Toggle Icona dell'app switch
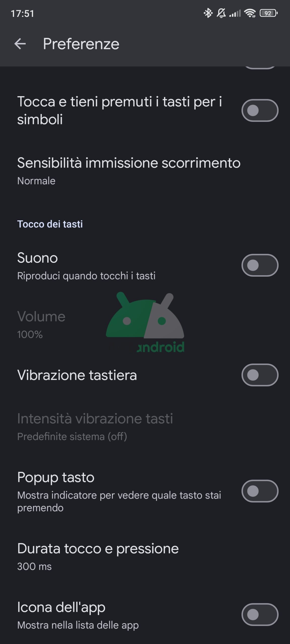This screenshot has height=644, width=290. coord(260,614)
